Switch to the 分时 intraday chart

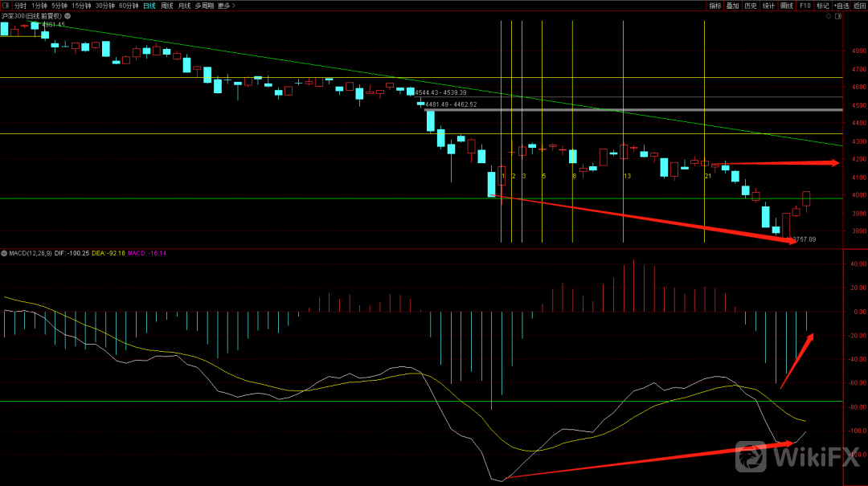[x=20, y=6]
